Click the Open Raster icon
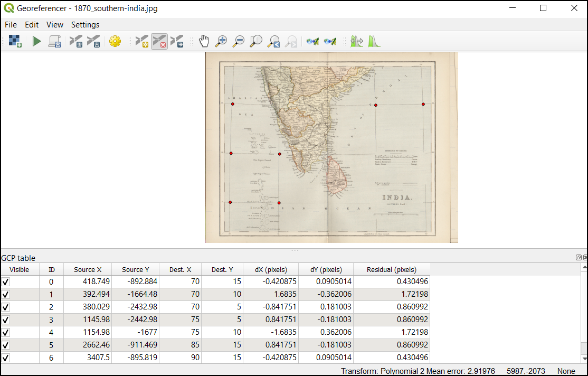 15,41
